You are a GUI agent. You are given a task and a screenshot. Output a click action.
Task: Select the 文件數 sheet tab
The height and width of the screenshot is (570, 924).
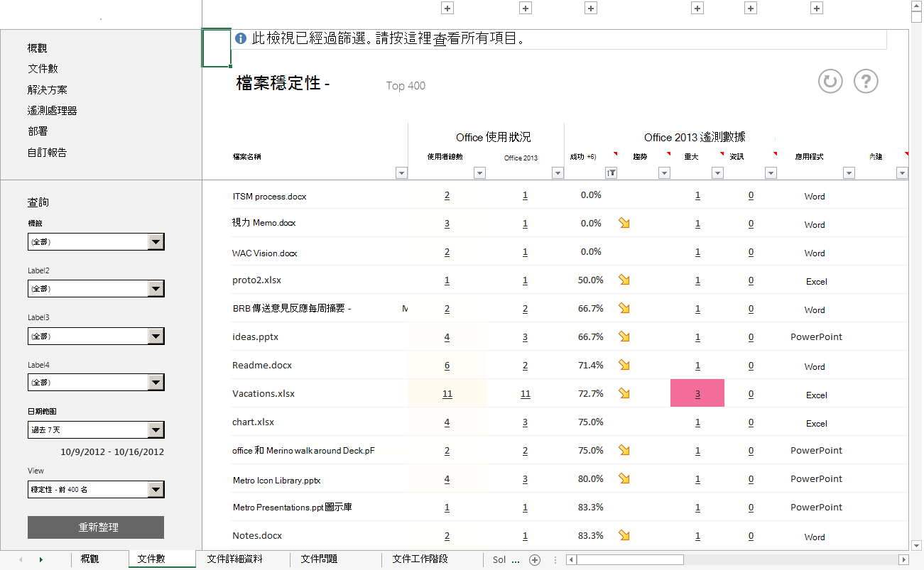click(162, 559)
